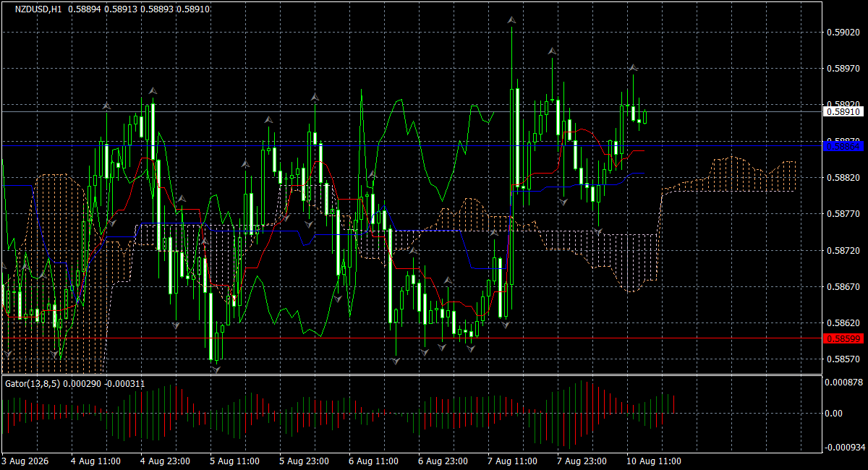The width and height of the screenshot is (868, 470).
Task: Click the Gator scale value 0.00
Action: pyautogui.click(x=834, y=413)
